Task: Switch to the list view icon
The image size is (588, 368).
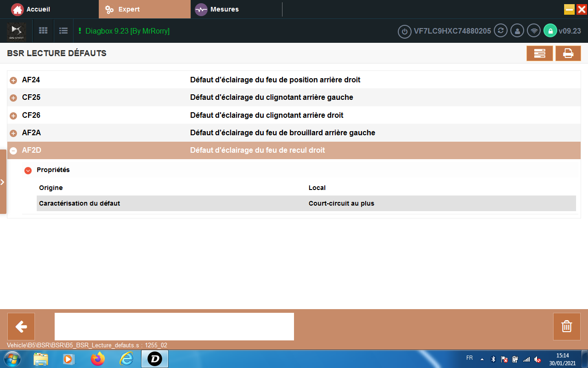Action: click(x=63, y=31)
